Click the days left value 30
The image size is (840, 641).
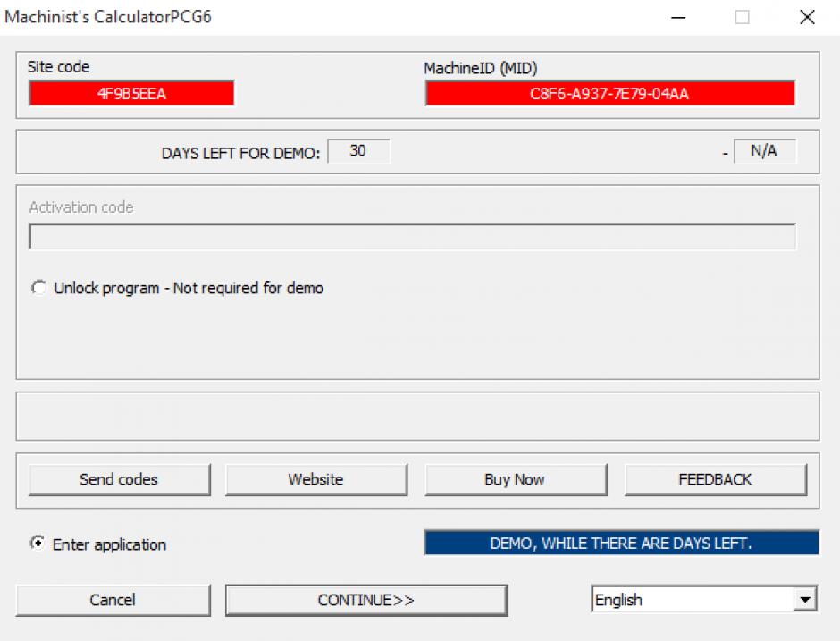pos(358,151)
